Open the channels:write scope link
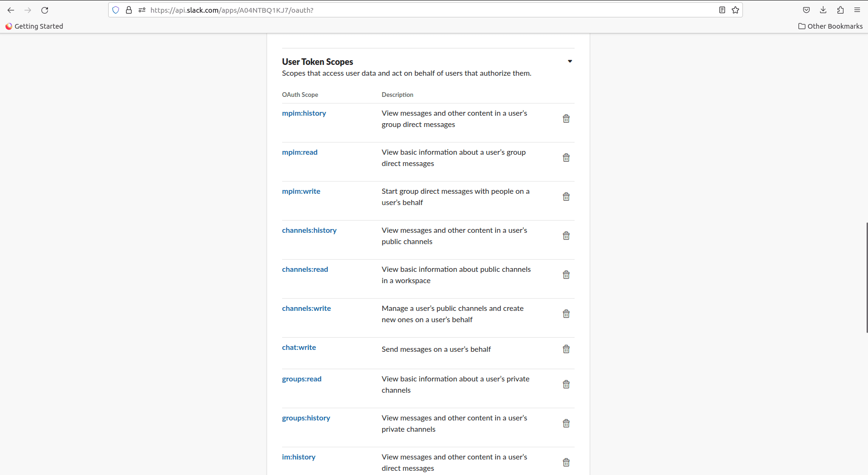 click(307, 309)
